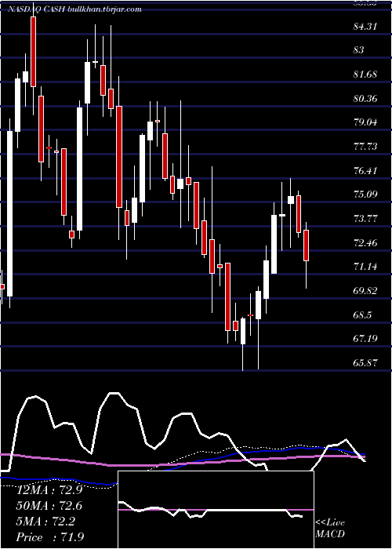Click the 77.73 price axis label
The height and width of the screenshot is (549, 392).
(365, 147)
